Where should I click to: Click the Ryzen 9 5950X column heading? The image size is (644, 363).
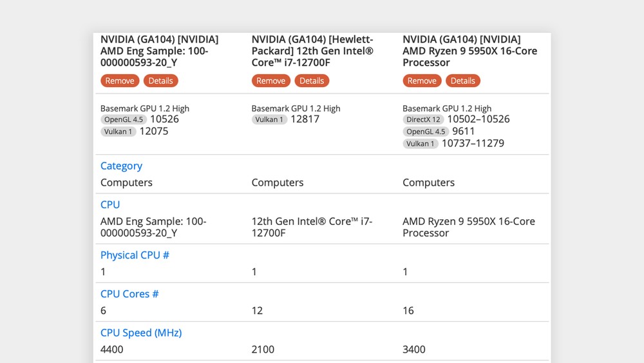pyautogui.click(x=469, y=51)
